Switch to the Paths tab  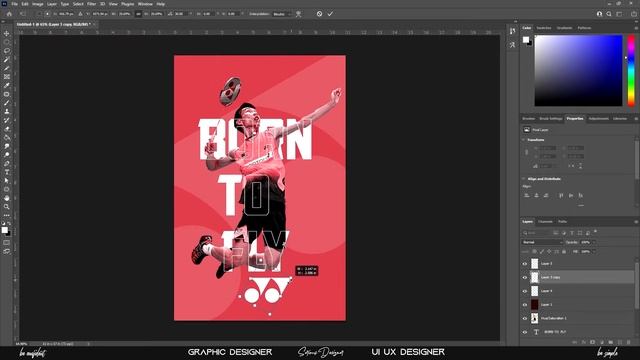(562, 222)
